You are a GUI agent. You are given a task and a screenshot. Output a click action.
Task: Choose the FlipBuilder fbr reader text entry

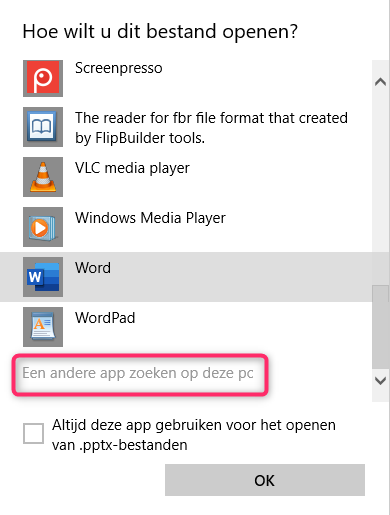[211, 128]
